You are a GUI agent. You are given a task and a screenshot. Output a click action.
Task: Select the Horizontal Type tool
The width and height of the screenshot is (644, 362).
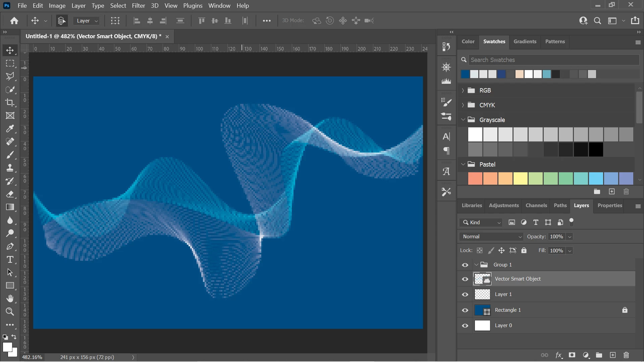10,259
